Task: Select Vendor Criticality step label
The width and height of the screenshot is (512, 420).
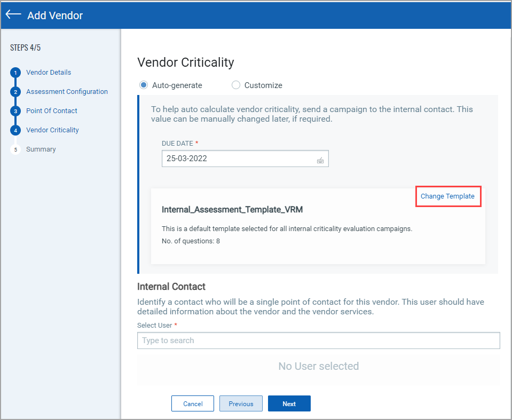Action: click(x=52, y=130)
